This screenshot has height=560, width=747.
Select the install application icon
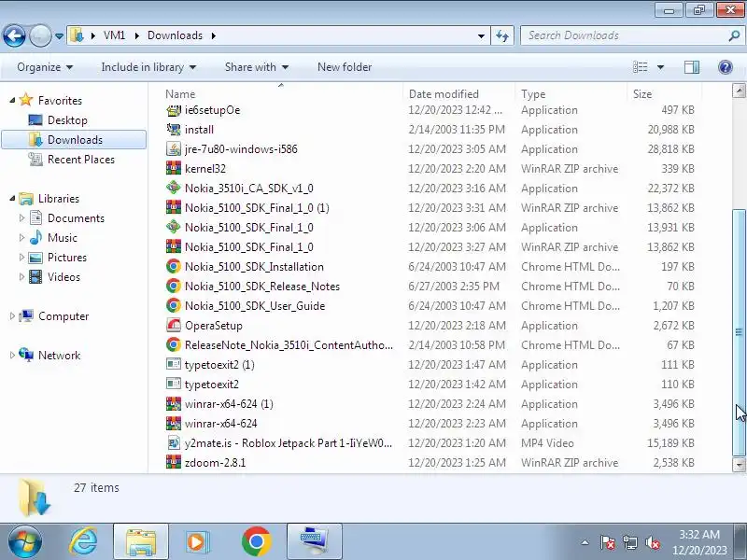coord(174,130)
